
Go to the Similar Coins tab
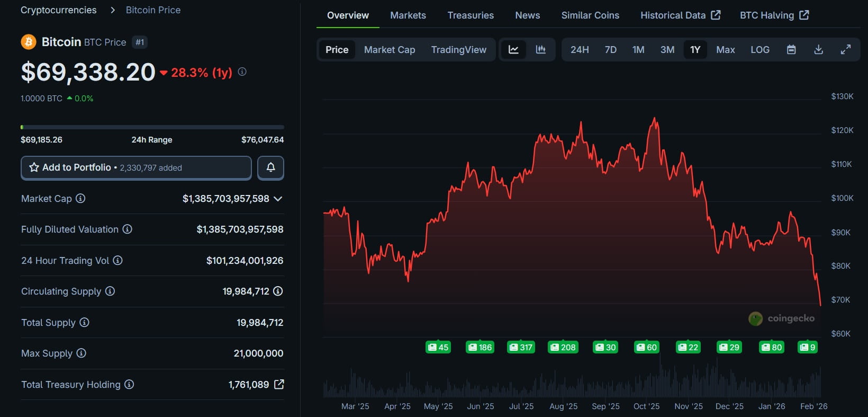590,15
